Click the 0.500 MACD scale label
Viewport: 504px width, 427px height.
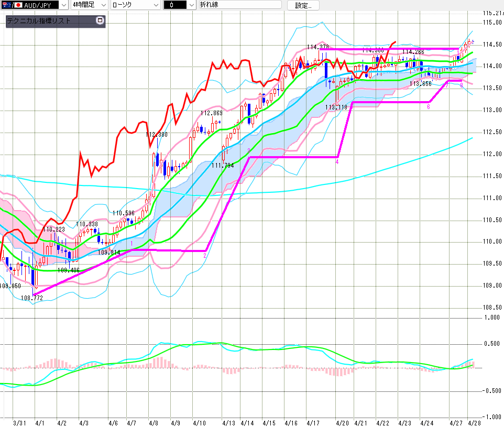click(493, 344)
